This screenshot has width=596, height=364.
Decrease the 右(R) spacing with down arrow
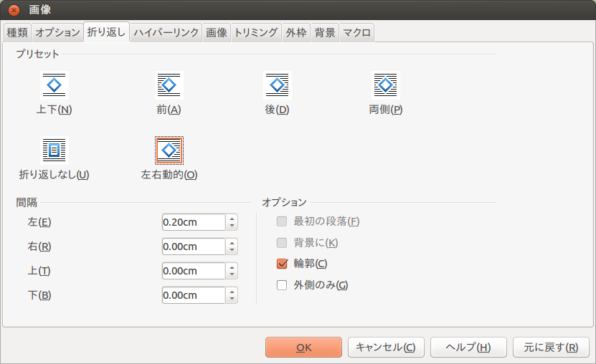coord(232,250)
